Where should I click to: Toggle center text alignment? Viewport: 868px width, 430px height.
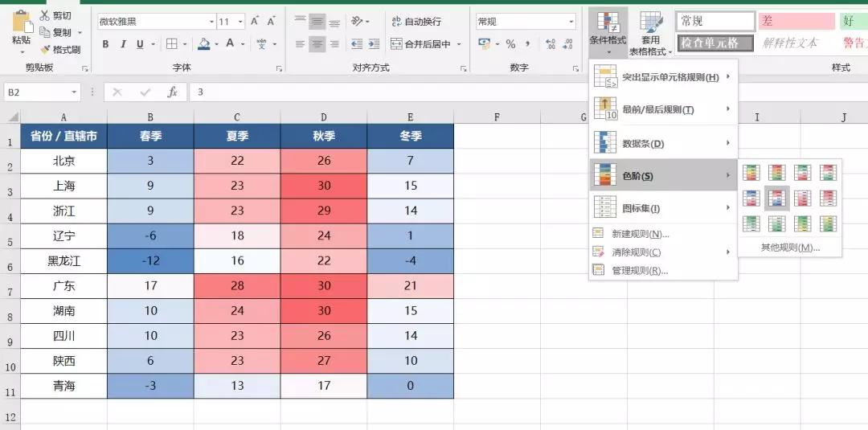click(x=317, y=44)
